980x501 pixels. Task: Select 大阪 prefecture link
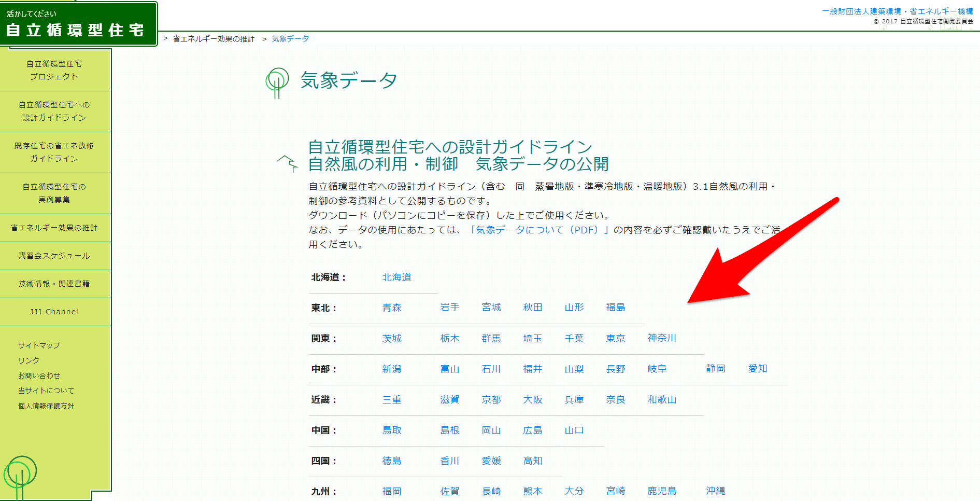coord(533,399)
